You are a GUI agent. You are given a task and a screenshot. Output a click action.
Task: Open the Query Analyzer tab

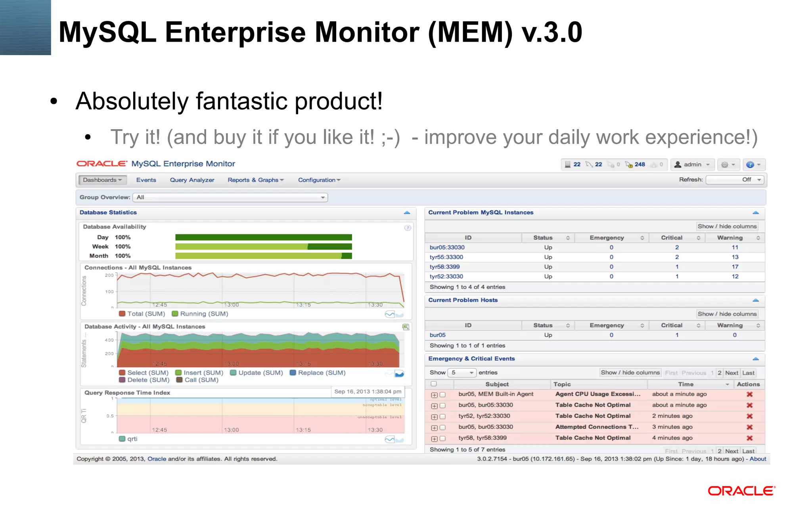[x=192, y=180]
